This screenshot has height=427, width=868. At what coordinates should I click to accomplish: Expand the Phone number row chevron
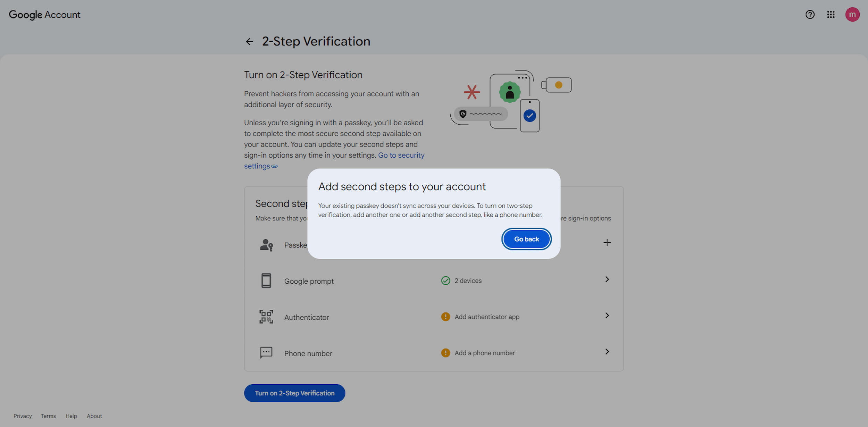(607, 352)
